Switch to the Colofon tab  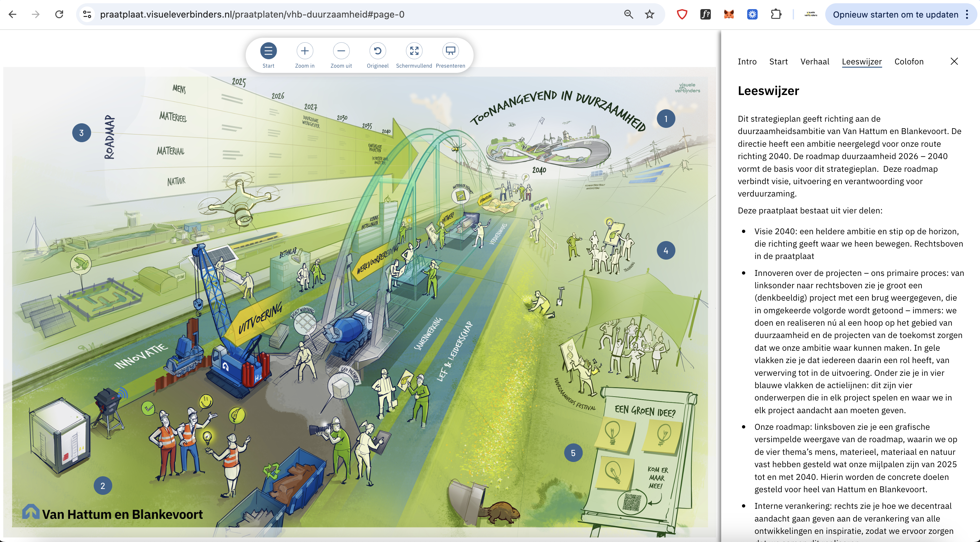909,61
